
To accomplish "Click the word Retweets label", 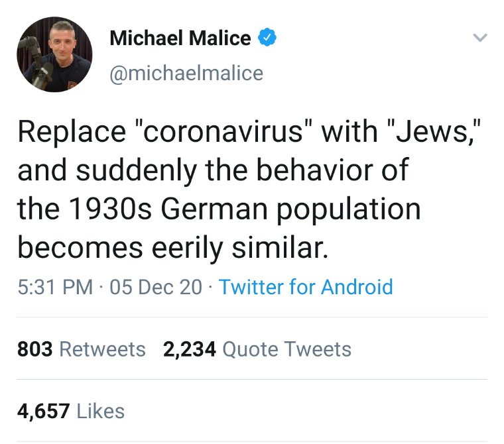I will (102, 349).
